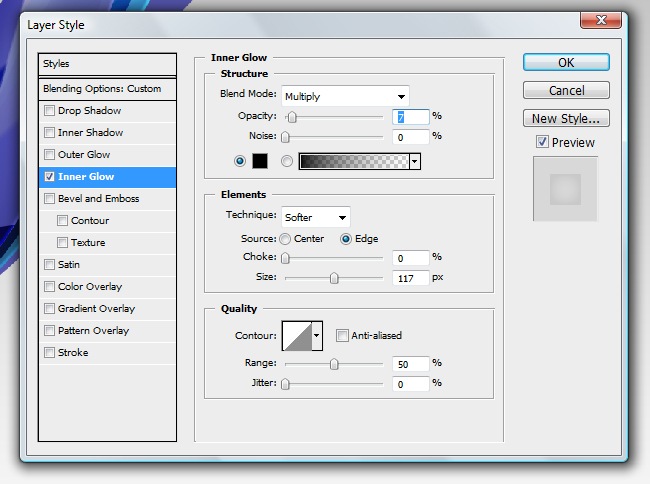Viewport: 650px width, 484px height.
Task: Open Blending Options: Custom section
Action: click(x=102, y=89)
